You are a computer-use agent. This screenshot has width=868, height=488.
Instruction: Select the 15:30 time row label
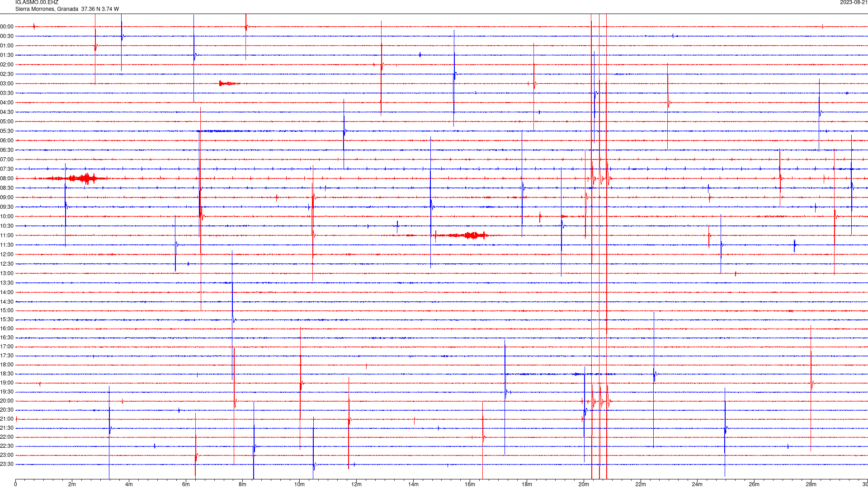(x=7, y=319)
